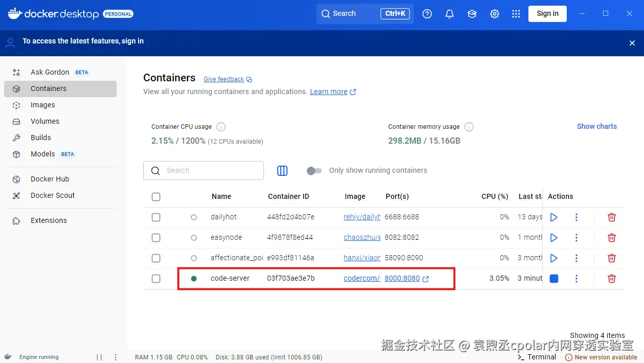
Task: Click the Sign in button
Action: [x=547, y=14]
